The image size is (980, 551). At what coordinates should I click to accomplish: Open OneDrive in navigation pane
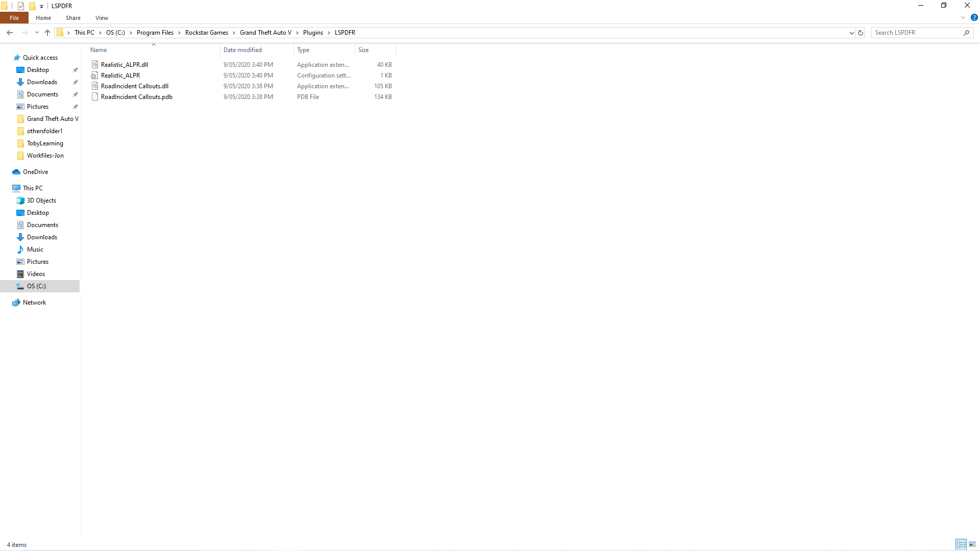[x=35, y=172]
